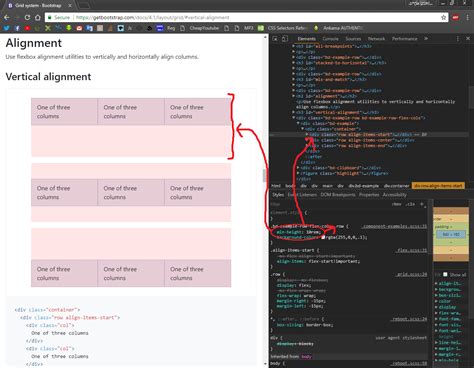Screen dimensions: 474x368
Task: Open the Network tab
Action: [377, 39]
